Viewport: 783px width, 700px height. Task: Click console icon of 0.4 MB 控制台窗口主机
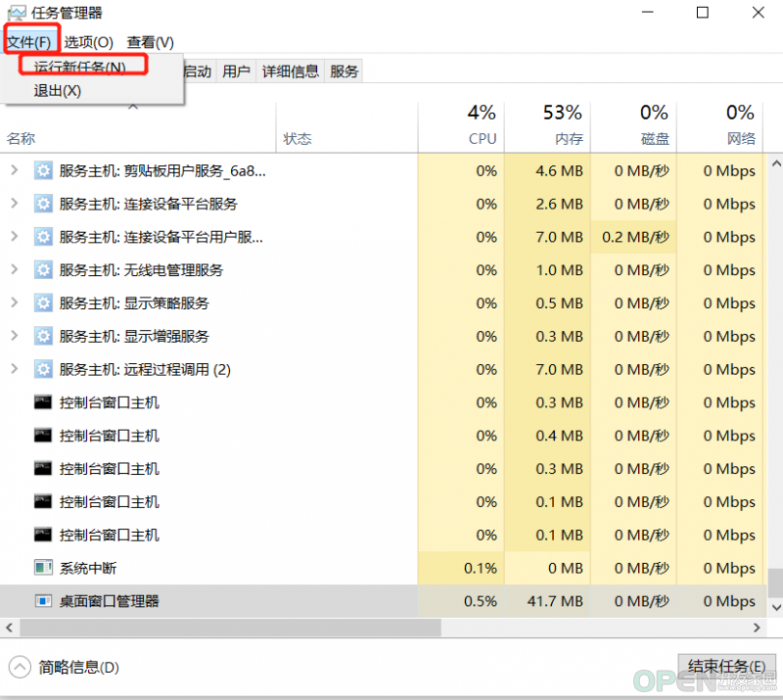(43, 436)
